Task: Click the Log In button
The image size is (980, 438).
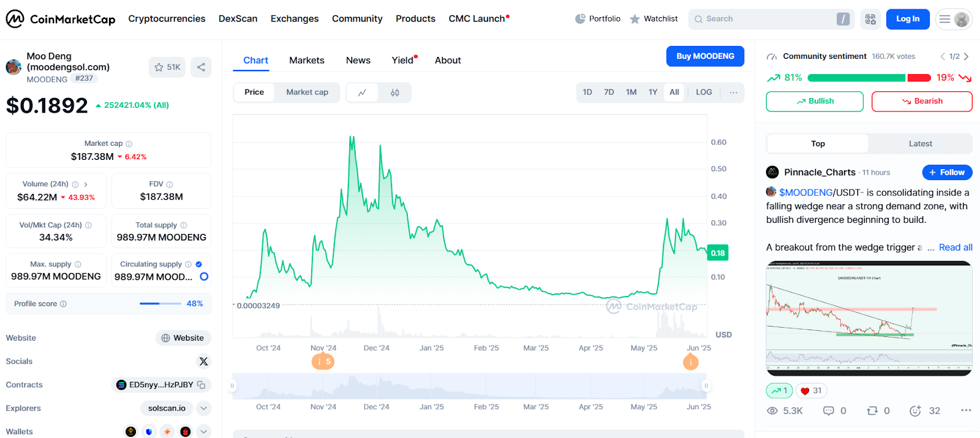Action: (x=908, y=19)
